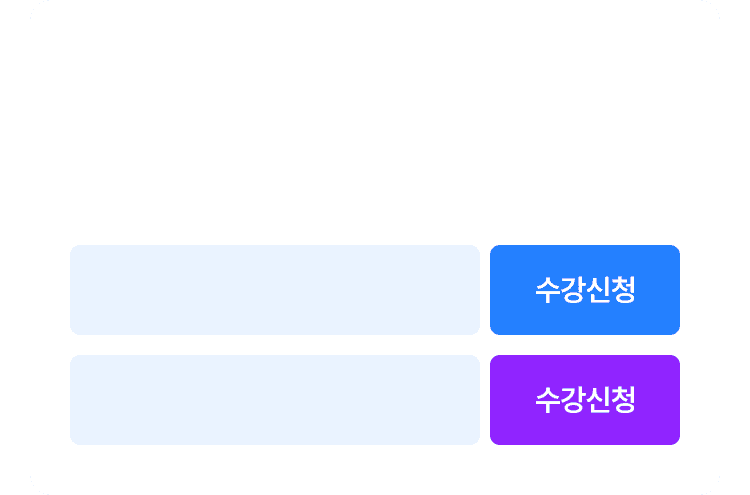Image resolution: width=750 pixels, height=495 pixels.
Task: Activate the pale blue bar in the top row
Action: click(275, 290)
